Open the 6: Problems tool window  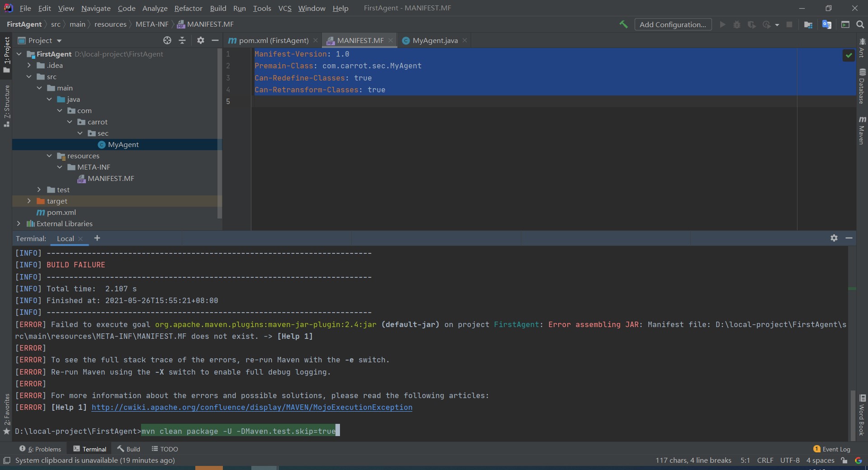pos(40,449)
